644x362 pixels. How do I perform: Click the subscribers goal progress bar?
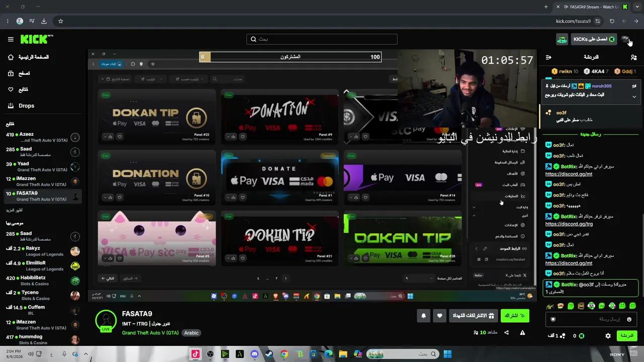point(290,57)
